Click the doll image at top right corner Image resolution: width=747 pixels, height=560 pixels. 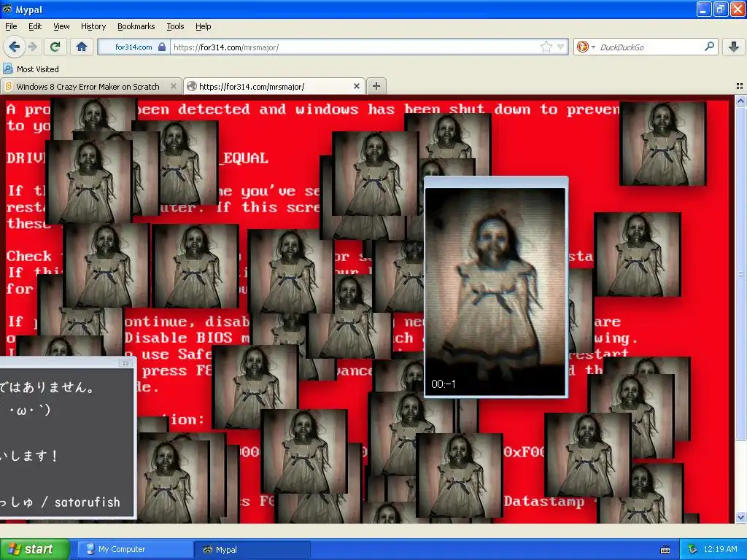click(662, 144)
